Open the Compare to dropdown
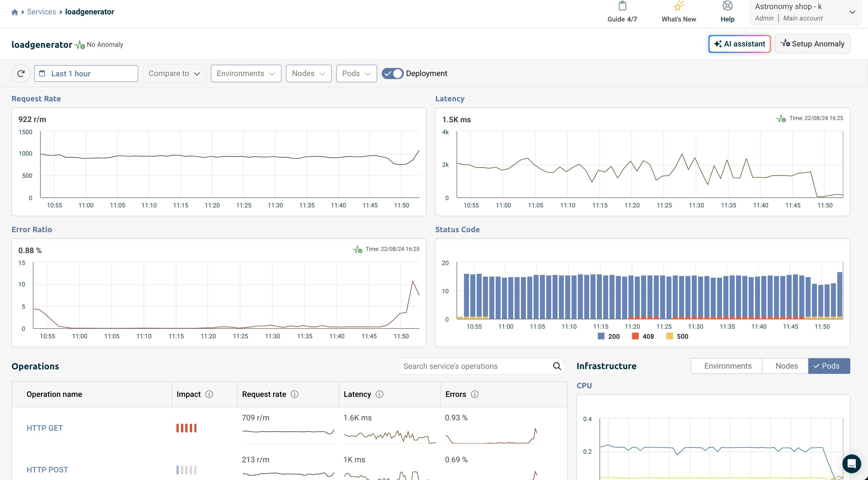This screenshot has height=480, width=868. point(174,74)
